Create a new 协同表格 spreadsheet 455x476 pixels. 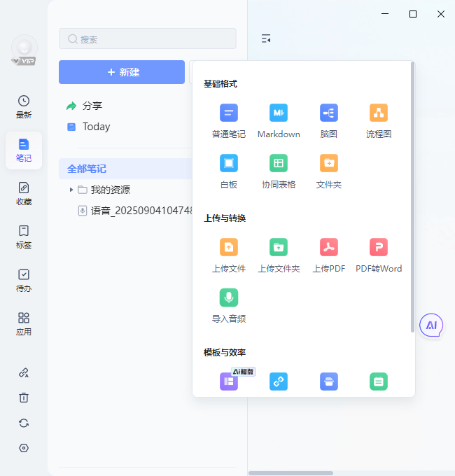point(279,171)
